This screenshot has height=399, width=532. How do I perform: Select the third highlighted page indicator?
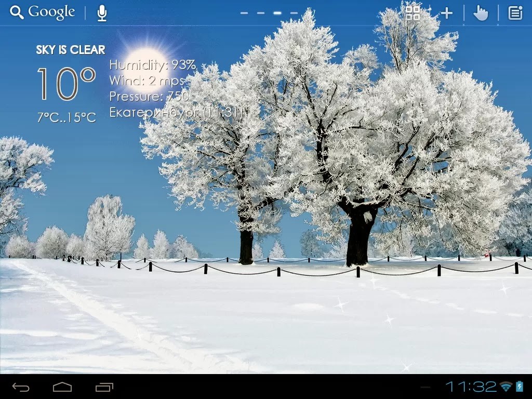coord(277,13)
